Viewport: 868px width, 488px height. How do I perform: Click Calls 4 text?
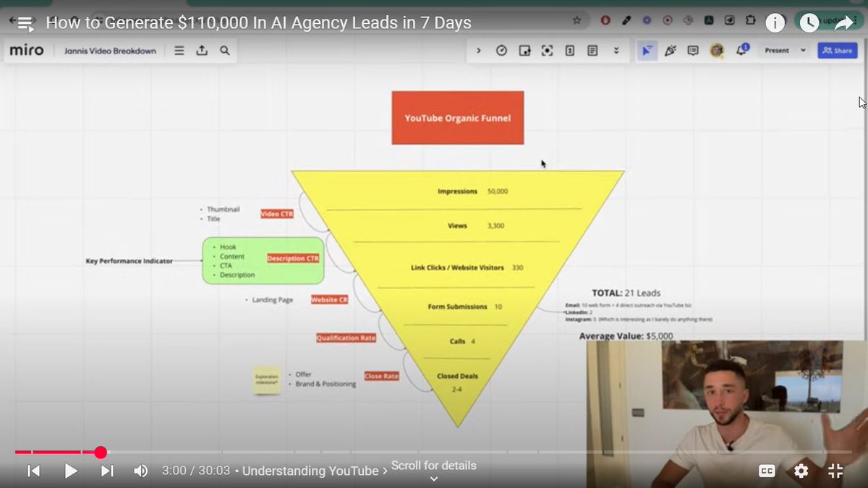tap(462, 341)
